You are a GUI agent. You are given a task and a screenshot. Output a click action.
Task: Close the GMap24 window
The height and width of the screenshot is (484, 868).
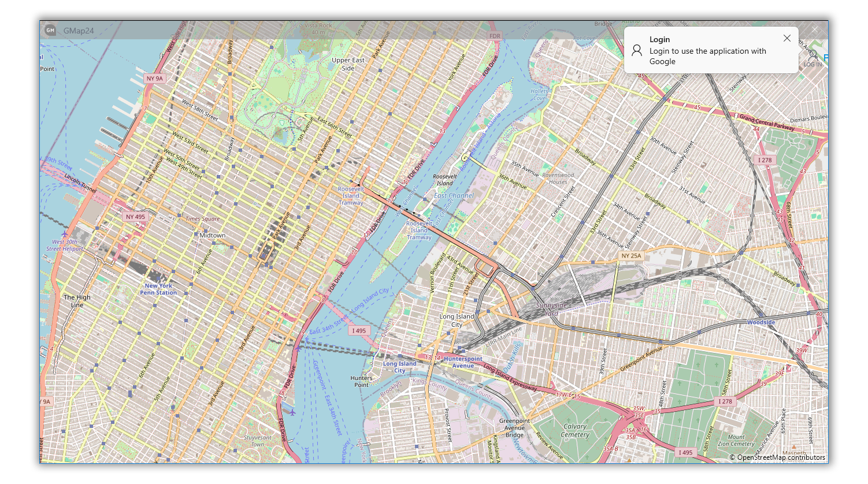tap(815, 30)
